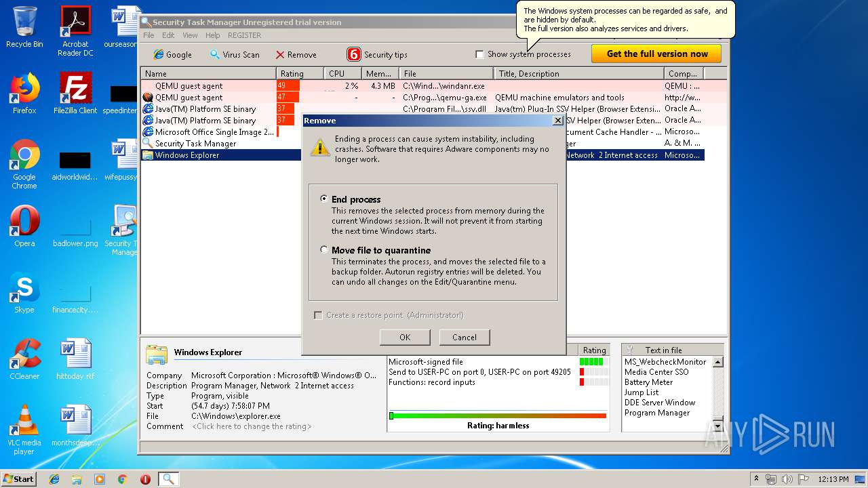868x488 pixels.
Task: Click Get the full version now
Action: coord(656,54)
